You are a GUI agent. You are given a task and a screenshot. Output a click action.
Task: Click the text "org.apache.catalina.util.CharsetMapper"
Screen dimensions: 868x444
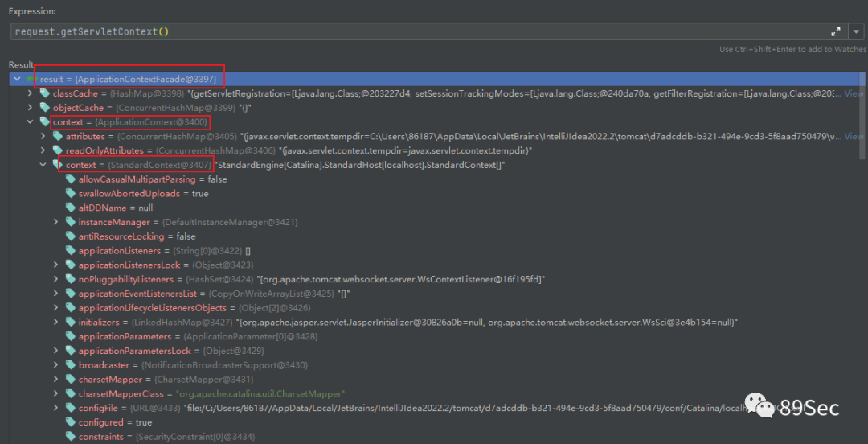pyautogui.click(x=260, y=394)
